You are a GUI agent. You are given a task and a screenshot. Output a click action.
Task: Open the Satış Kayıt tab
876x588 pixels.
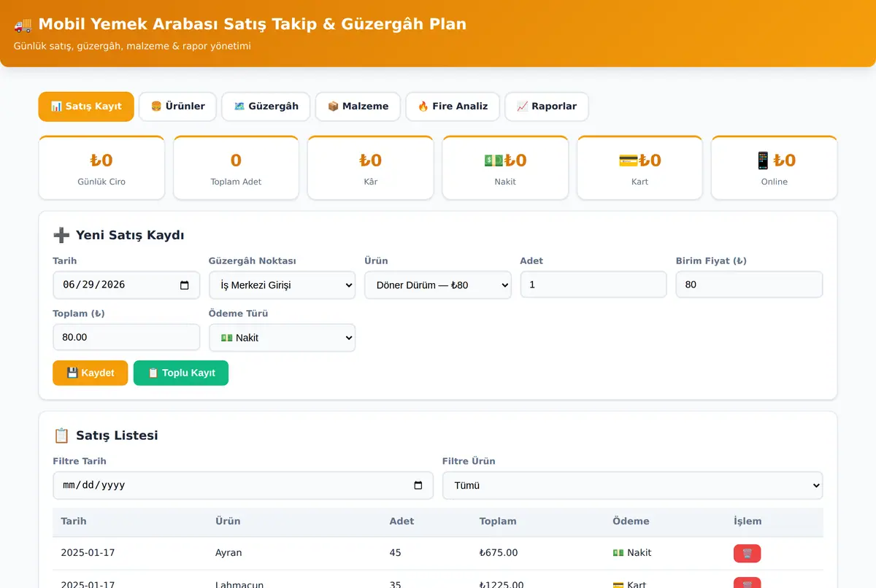click(x=86, y=107)
